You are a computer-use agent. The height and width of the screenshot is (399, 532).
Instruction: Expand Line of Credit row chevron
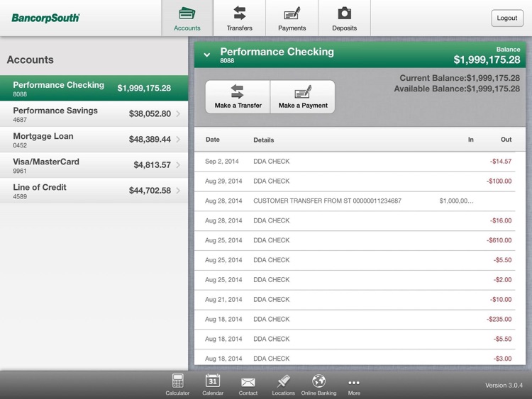click(x=179, y=191)
